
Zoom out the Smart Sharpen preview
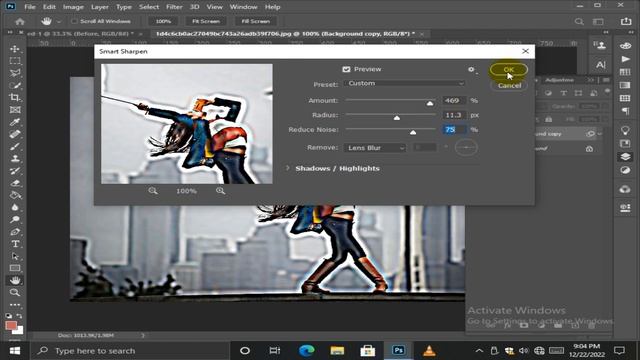[153, 191]
